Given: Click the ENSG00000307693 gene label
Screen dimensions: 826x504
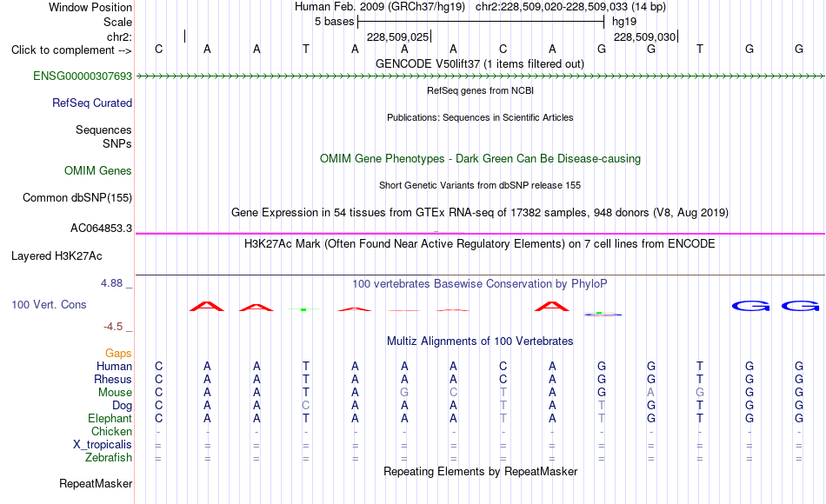Looking at the screenshot, I should click(x=83, y=76).
